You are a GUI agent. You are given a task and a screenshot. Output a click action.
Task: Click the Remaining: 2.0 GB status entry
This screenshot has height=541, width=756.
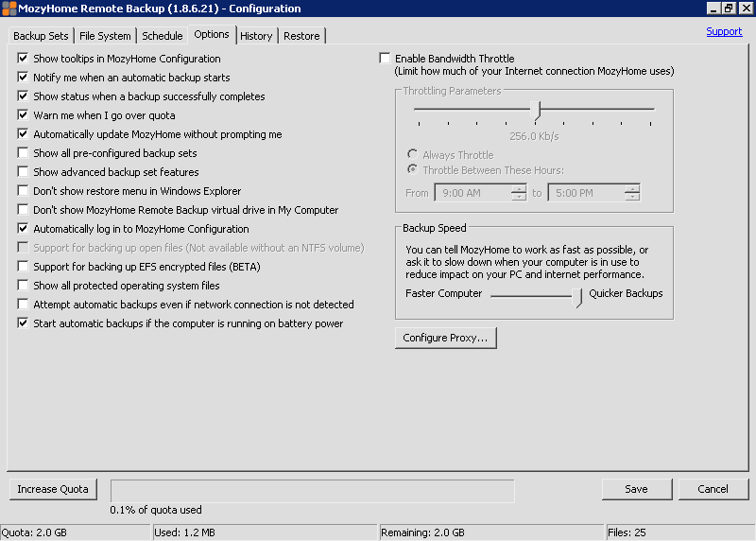click(491, 532)
